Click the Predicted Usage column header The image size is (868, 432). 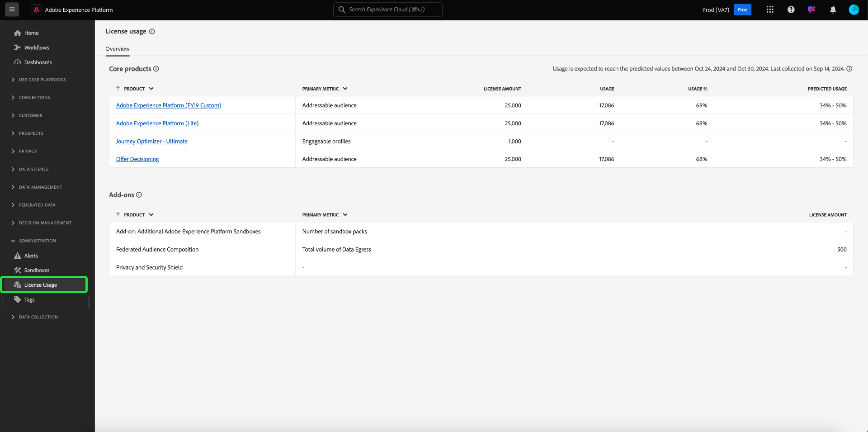click(827, 89)
